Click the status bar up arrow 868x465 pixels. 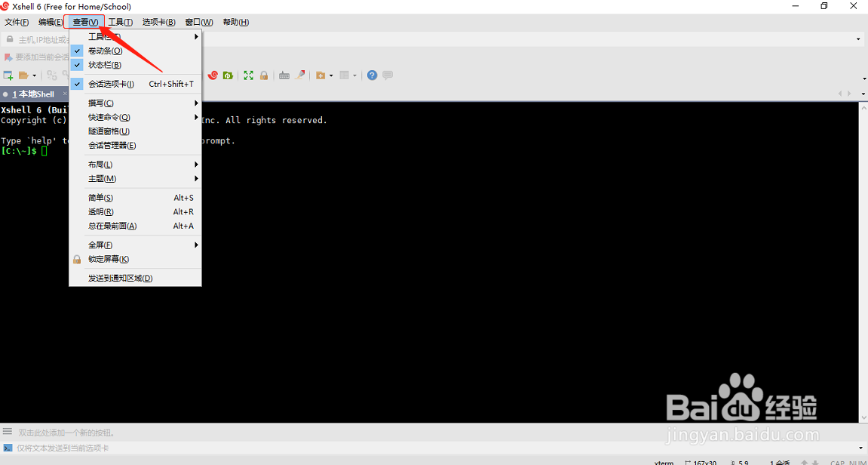pyautogui.click(x=804, y=462)
